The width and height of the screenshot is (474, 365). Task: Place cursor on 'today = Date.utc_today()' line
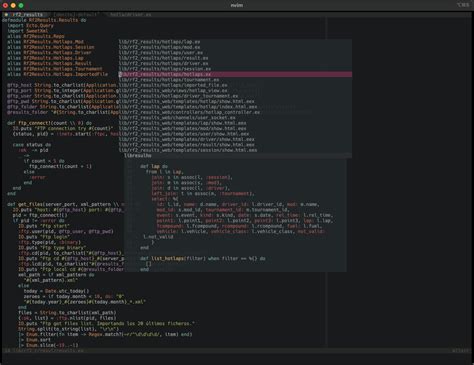tap(56, 291)
